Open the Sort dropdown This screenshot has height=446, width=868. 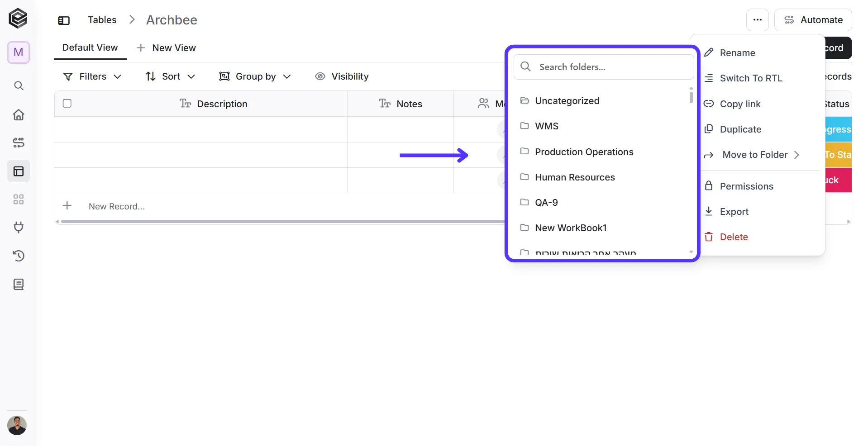click(170, 76)
